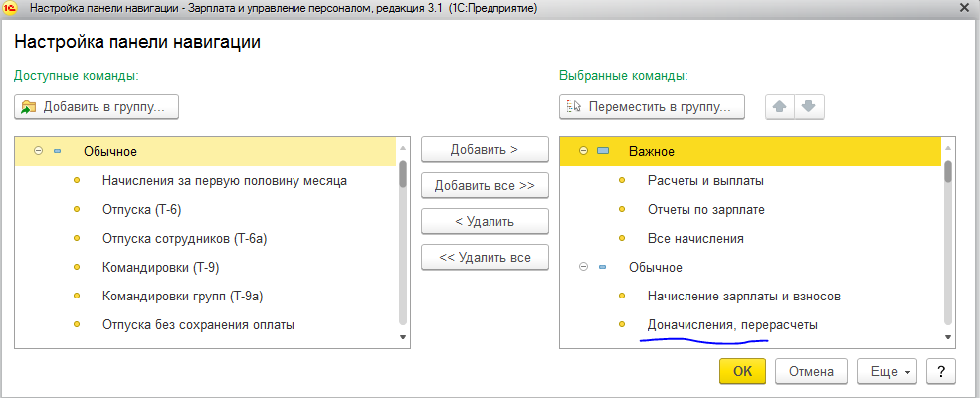Click up arrow of selected commands scrollbar

(948, 148)
